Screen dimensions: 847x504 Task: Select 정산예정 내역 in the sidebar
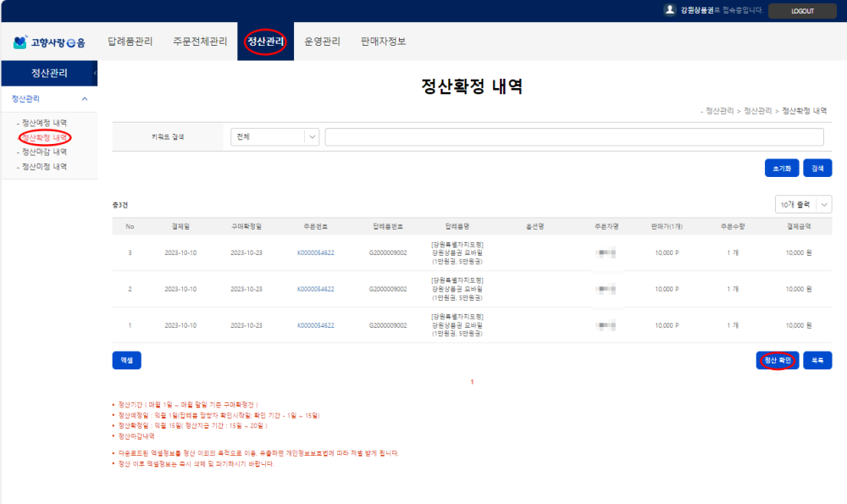[42, 123]
